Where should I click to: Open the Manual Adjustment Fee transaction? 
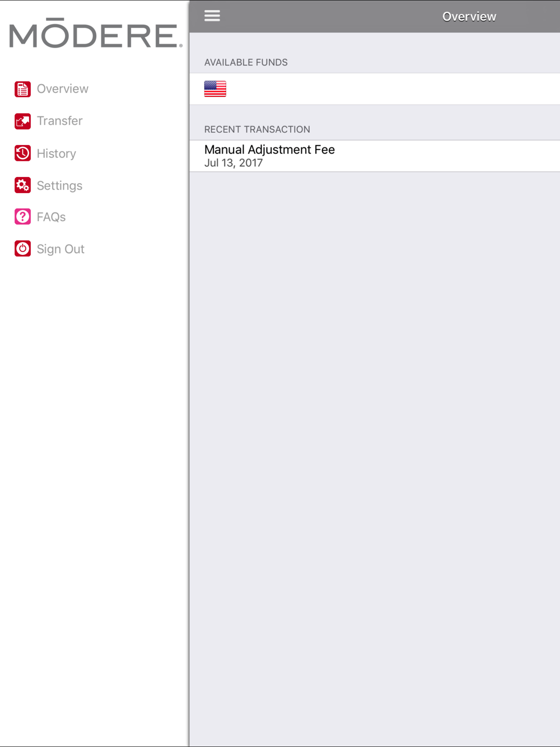tap(375, 156)
